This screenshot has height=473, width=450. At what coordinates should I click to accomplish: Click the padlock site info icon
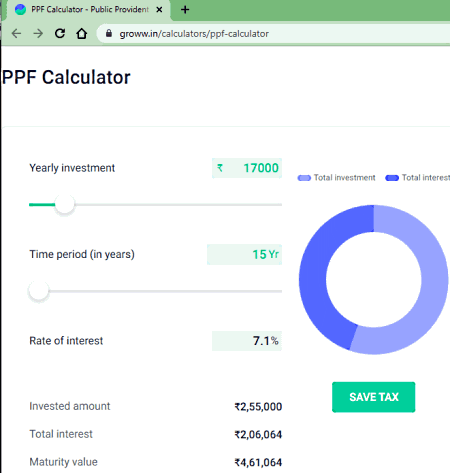click(109, 33)
